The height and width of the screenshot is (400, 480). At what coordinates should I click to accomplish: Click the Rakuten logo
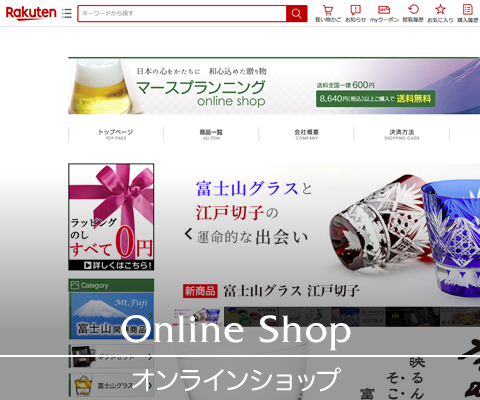31,13
